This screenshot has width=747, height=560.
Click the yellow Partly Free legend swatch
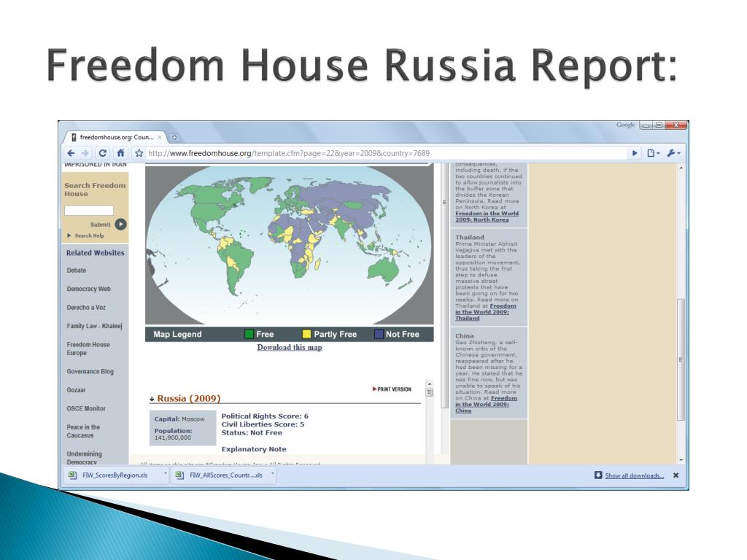click(306, 334)
